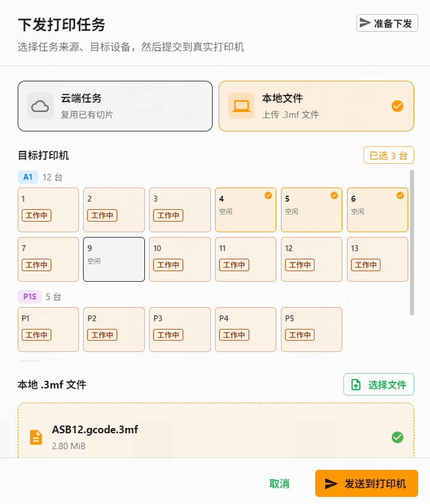Click P1S printer P5 card
The width and height of the screenshot is (430, 504).
pyautogui.click(x=311, y=330)
